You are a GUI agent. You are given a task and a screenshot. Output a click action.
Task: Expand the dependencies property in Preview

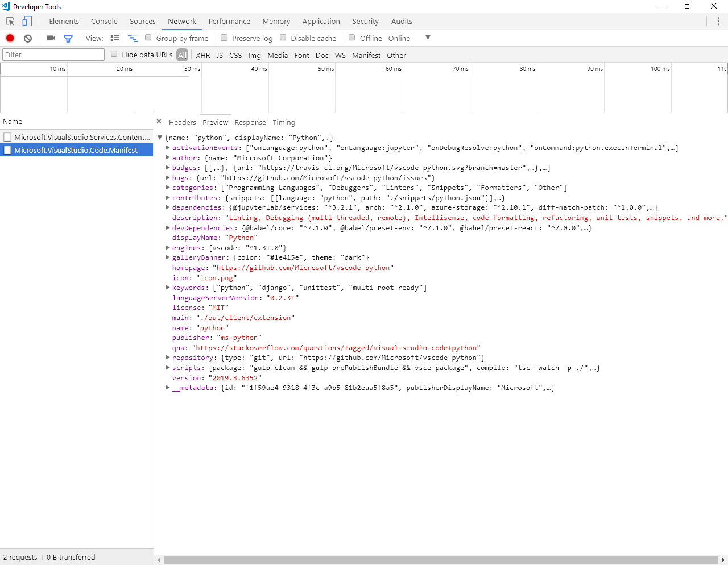click(167, 207)
